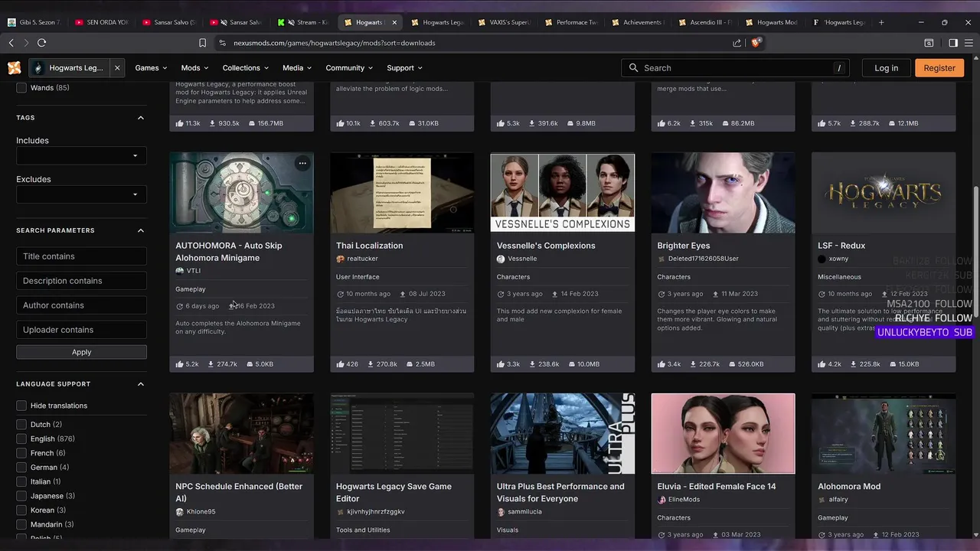The width and height of the screenshot is (980, 551).
Task: Enable Hide translations checkbox
Action: coord(21,406)
